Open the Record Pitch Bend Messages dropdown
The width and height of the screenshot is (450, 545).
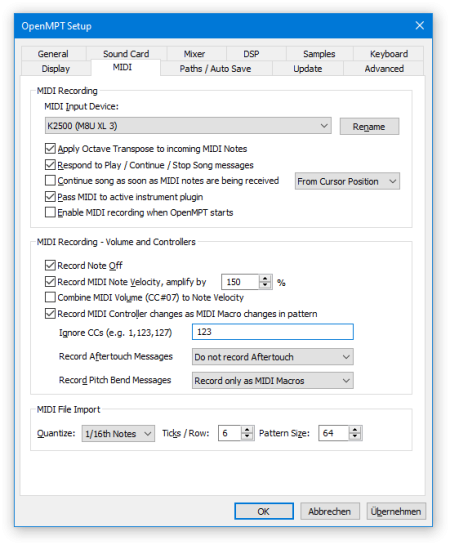(x=272, y=380)
